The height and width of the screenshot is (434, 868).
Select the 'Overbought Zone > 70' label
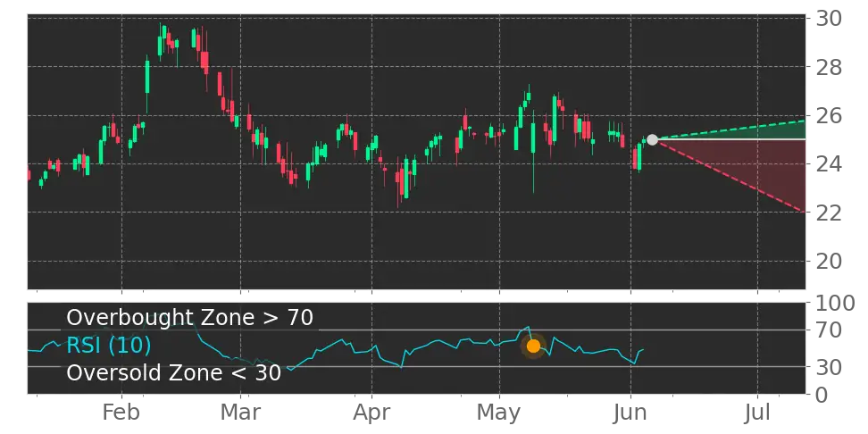(x=190, y=318)
